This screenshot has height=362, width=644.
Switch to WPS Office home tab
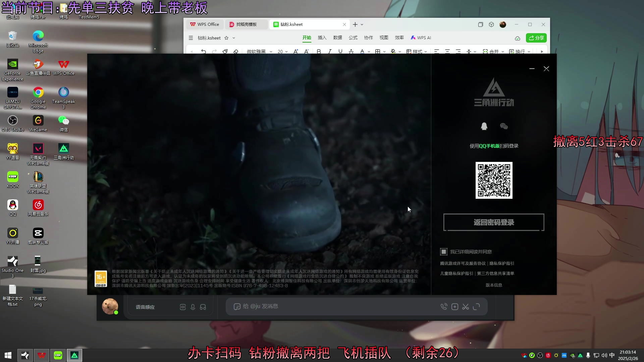pos(205,24)
